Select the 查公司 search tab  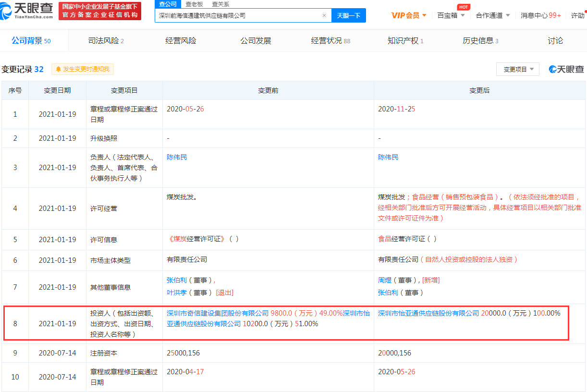coord(168,4)
